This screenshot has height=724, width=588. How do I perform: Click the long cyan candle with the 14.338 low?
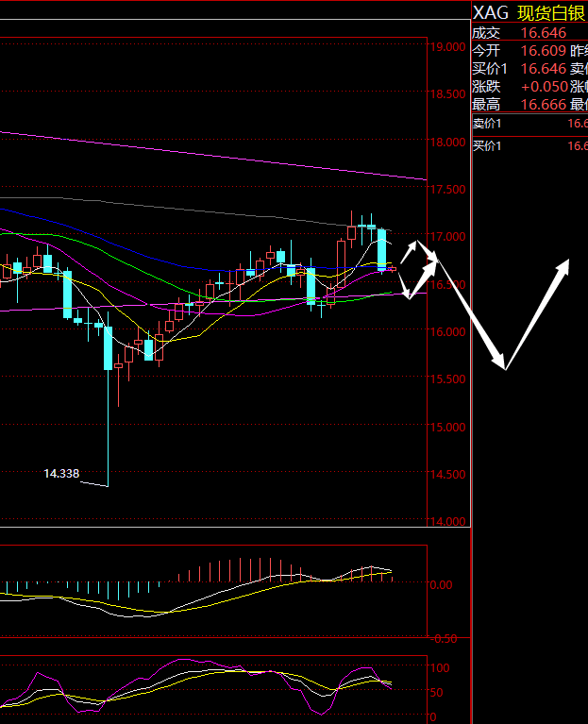[108, 347]
